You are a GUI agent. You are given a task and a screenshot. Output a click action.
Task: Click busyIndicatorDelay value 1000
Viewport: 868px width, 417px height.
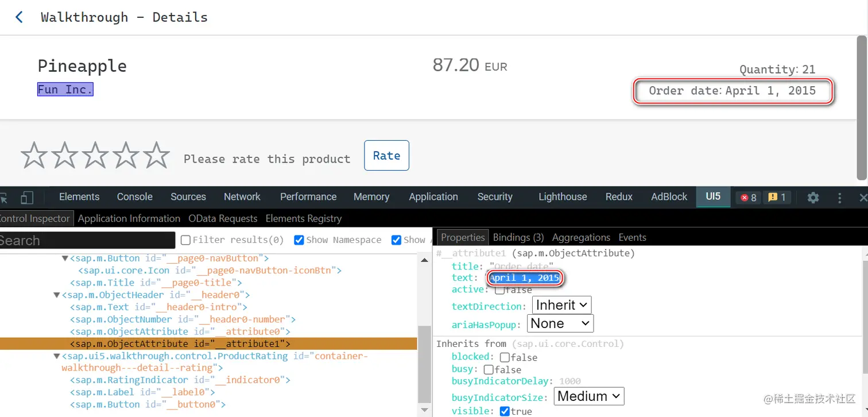569,381
